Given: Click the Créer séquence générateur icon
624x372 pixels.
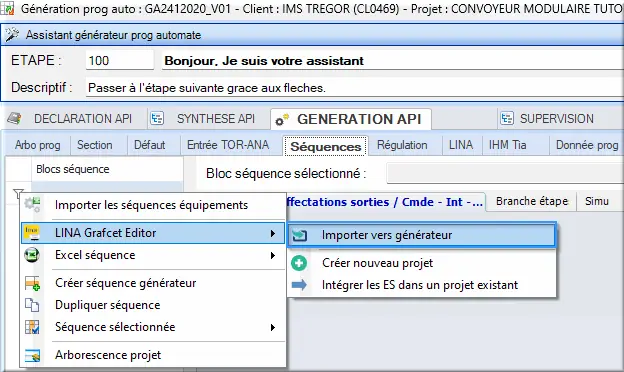Looking at the screenshot, I should pos(32,283).
